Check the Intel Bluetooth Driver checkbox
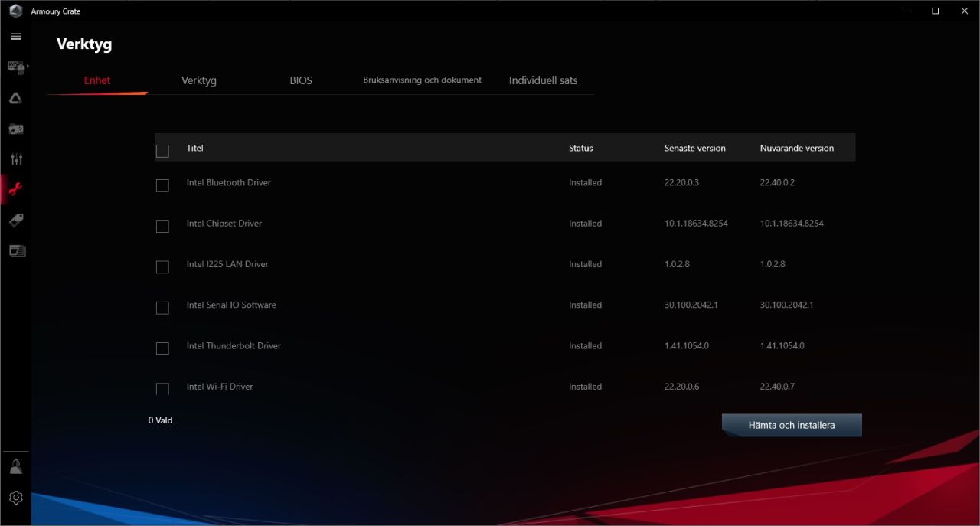980x526 pixels. [162, 185]
